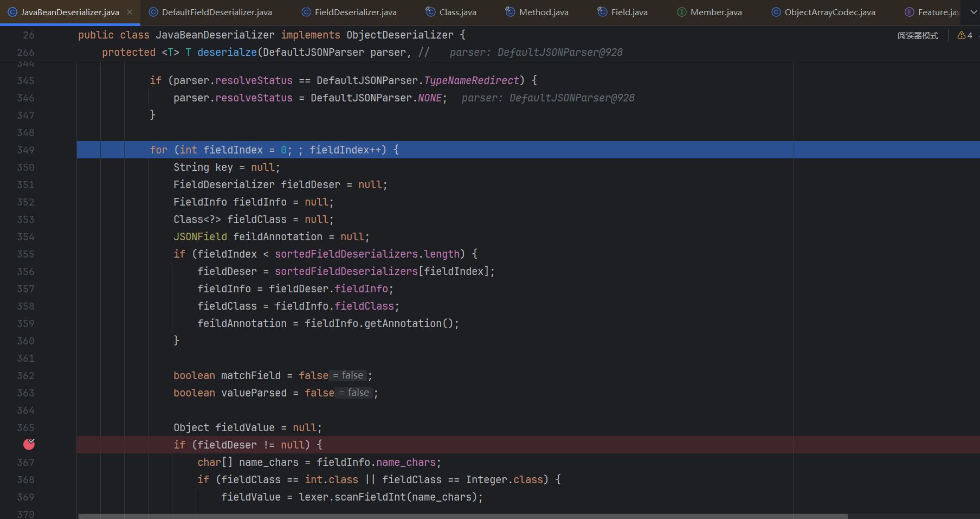This screenshot has height=519, width=980.
Task: Click the class icon on JavaBeanDeserializer.java tab
Action: tap(12, 12)
